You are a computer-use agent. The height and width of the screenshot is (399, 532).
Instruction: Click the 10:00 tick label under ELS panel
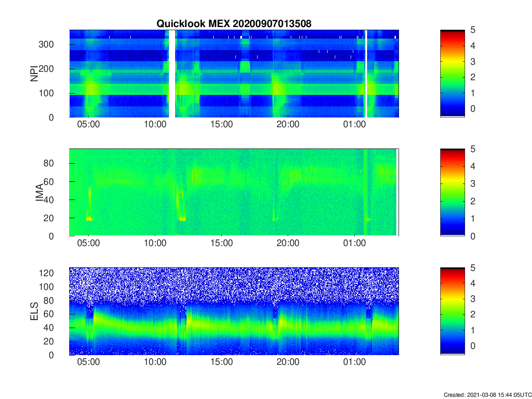(x=155, y=362)
